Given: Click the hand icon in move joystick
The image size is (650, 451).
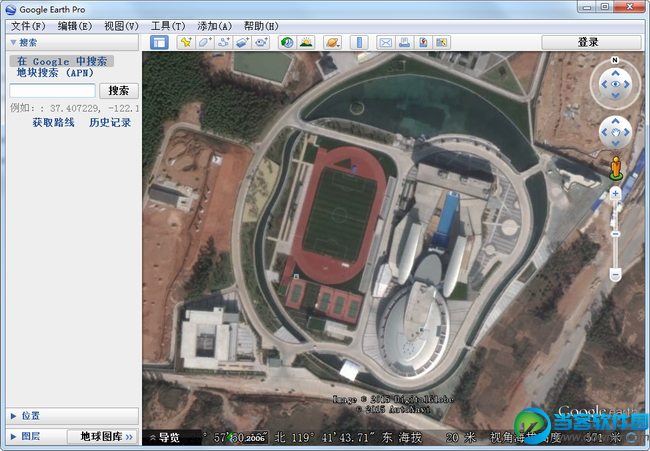Looking at the screenshot, I should click(x=616, y=133).
